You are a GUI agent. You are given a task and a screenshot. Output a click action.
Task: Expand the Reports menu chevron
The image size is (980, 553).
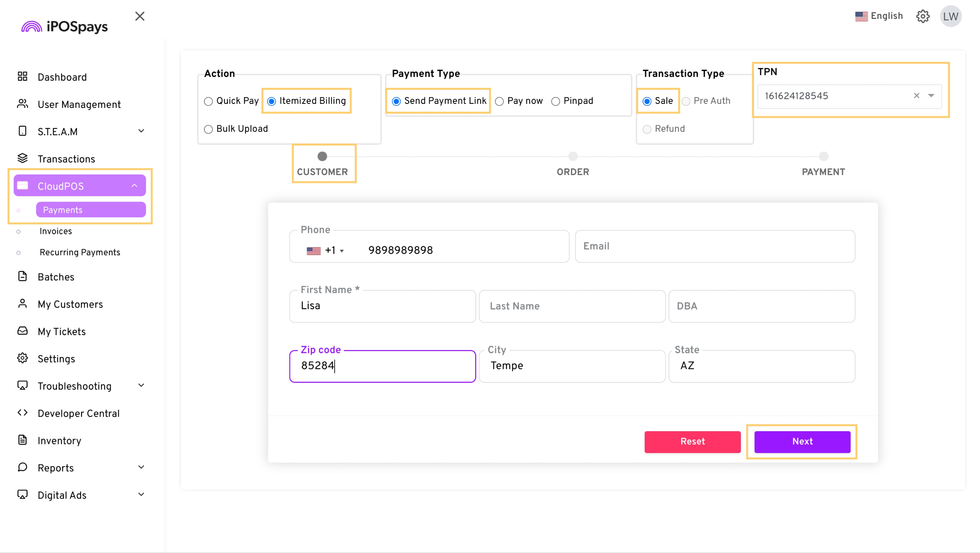tap(141, 467)
